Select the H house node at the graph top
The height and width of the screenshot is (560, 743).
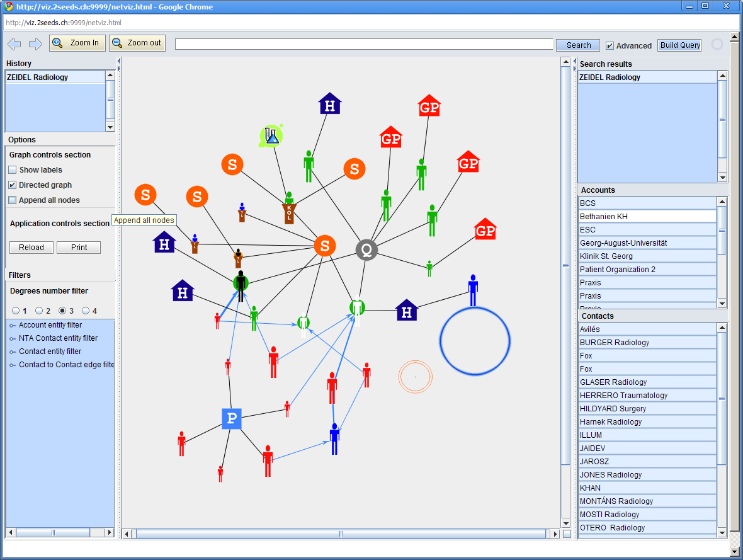coord(330,104)
